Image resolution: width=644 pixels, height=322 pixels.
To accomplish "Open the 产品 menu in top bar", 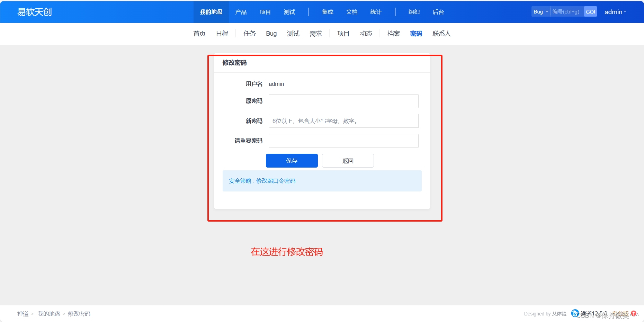I will coord(241,12).
